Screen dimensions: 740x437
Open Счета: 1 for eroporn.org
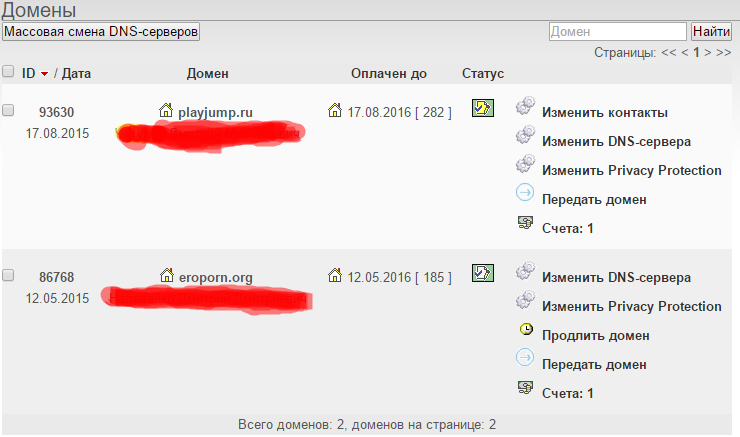[567, 393]
